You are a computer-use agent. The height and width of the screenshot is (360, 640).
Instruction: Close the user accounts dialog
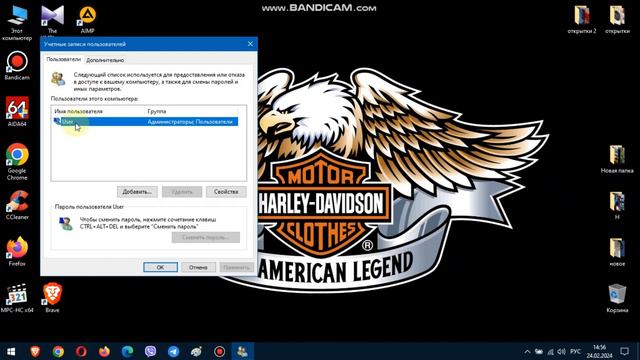point(250,44)
